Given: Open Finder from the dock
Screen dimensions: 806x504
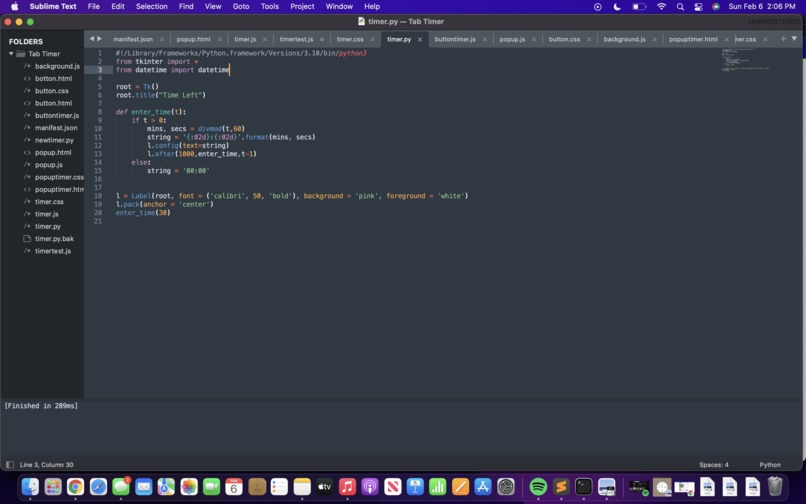Looking at the screenshot, I should click(x=30, y=486).
